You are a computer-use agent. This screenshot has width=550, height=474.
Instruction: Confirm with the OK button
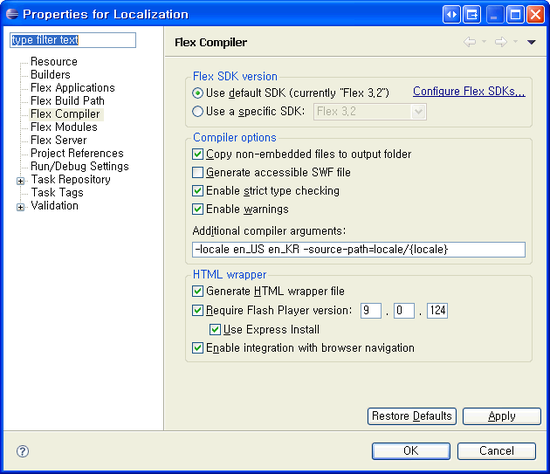pyautogui.click(x=411, y=451)
